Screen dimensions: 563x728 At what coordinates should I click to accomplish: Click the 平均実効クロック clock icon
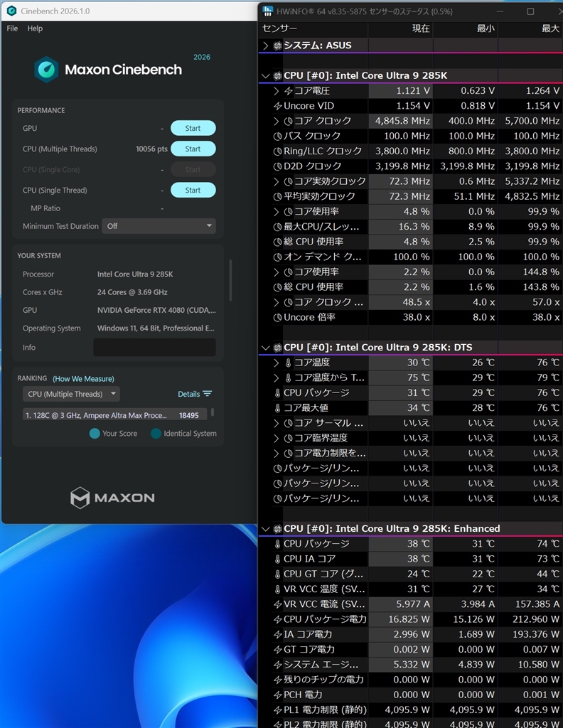click(277, 196)
